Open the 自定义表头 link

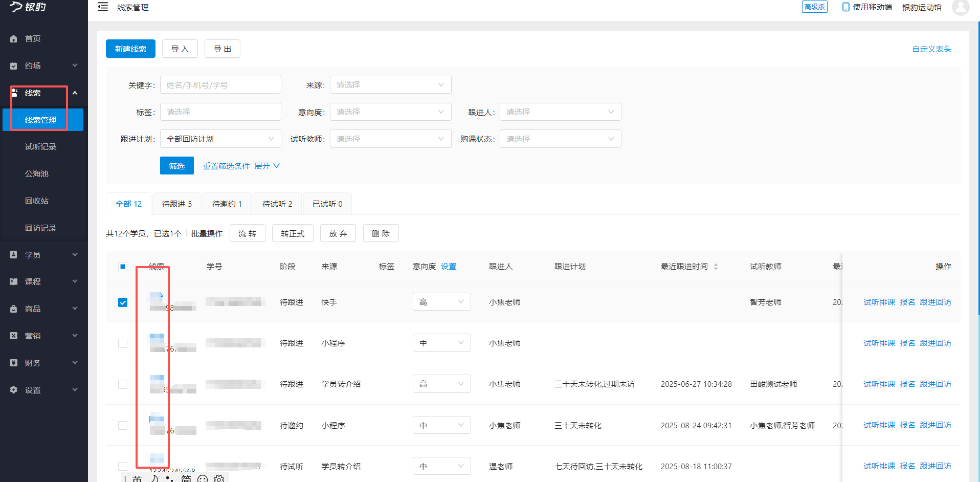click(930, 49)
